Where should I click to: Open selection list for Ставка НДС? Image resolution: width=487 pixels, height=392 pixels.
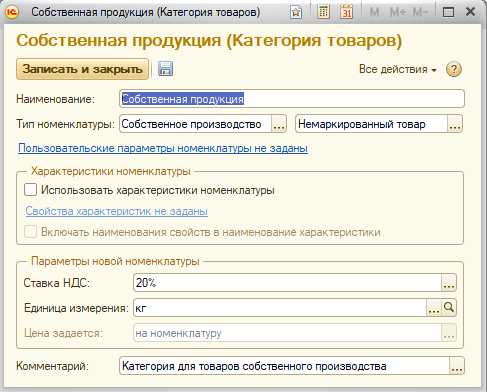(449, 283)
